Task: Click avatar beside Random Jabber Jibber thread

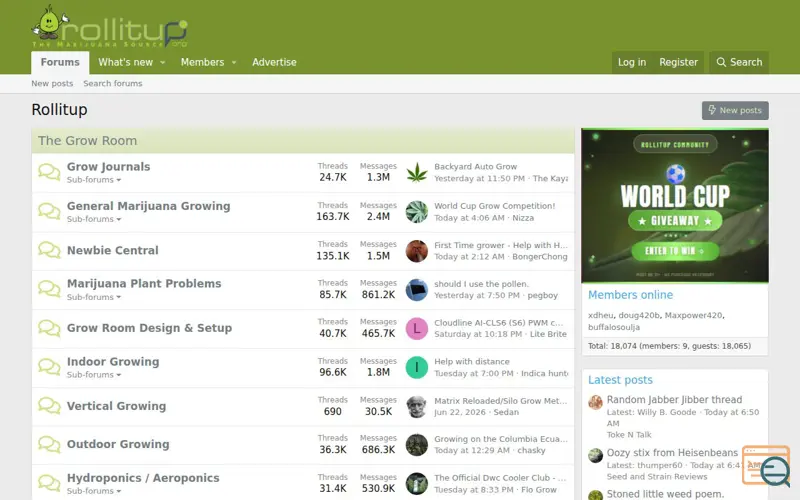Action: [x=595, y=402]
